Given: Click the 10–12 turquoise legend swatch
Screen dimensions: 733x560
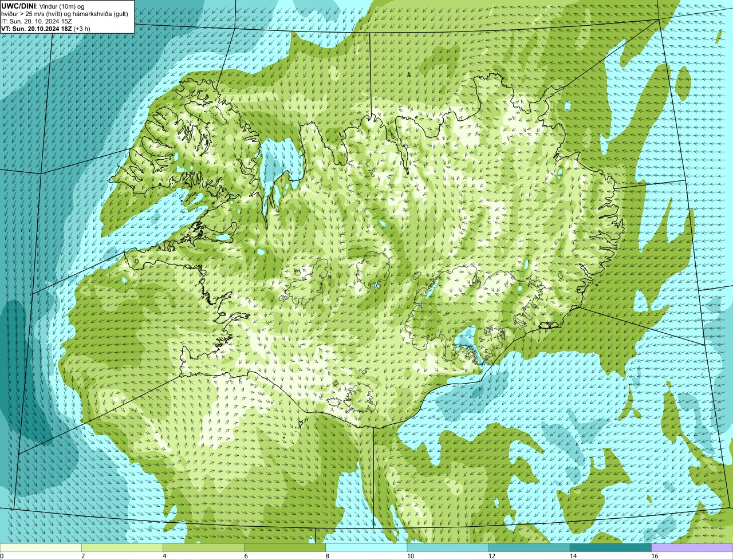Looking at the screenshot, I should [x=448, y=548].
